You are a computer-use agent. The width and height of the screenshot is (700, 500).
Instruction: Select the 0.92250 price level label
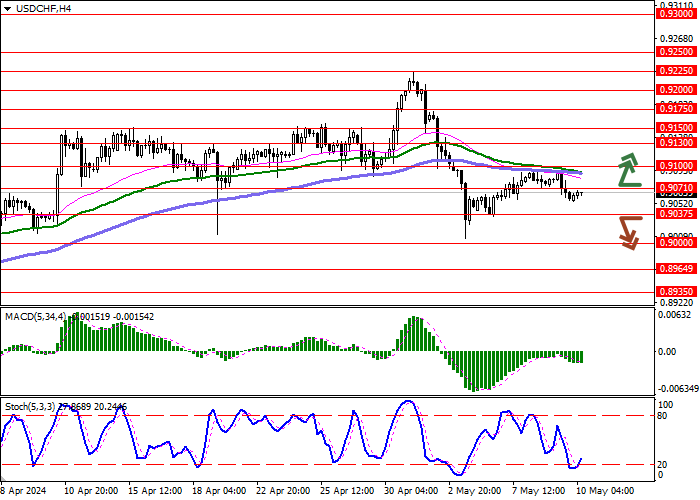click(677, 71)
